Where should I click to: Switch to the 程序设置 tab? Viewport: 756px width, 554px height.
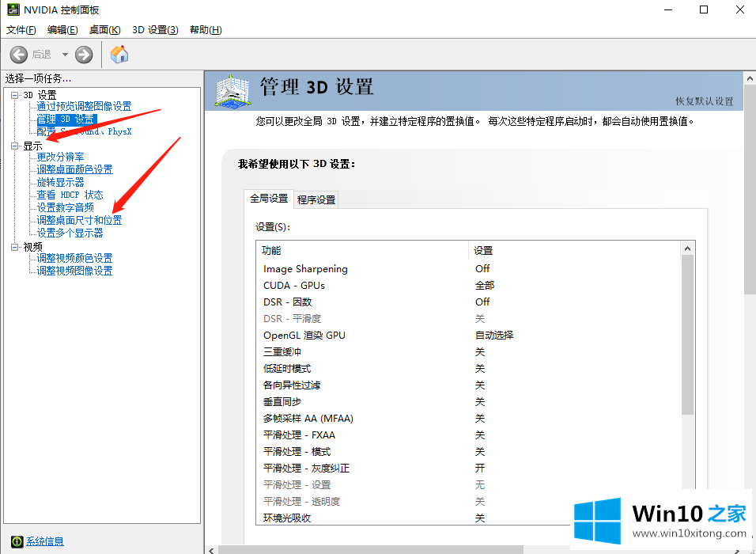[316, 199]
